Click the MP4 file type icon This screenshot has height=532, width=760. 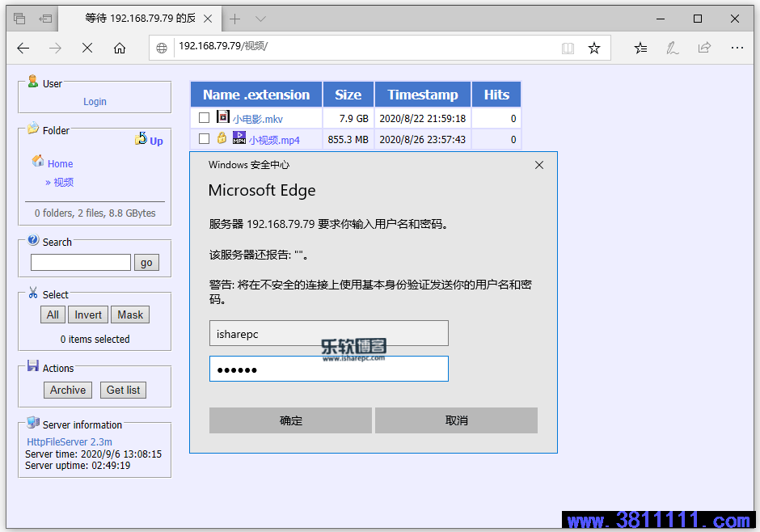click(x=239, y=137)
